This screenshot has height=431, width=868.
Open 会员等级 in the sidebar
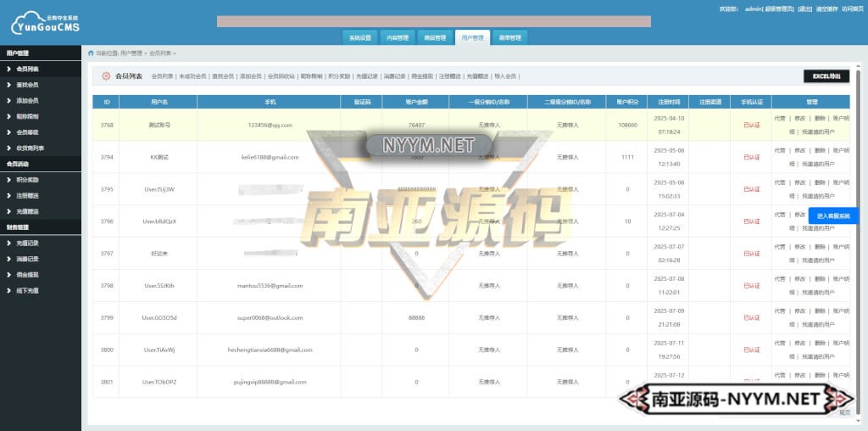tap(27, 132)
